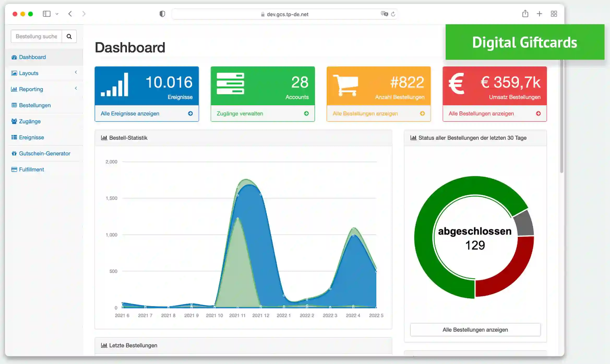
Task: Click the sidebar panel toggle button
Action: pyautogui.click(x=47, y=14)
